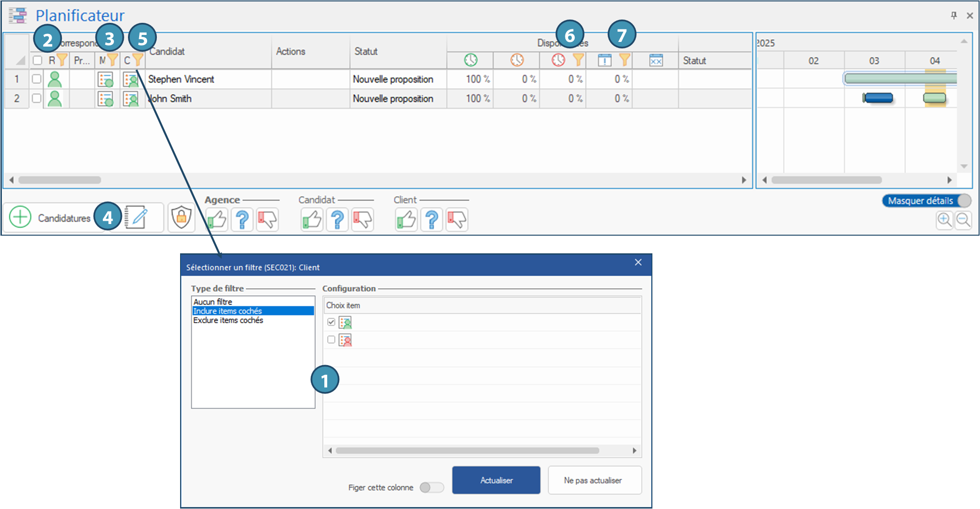The image size is (980, 509).
Task: Zoom out the Gantt timeline
Action: (x=963, y=220)
